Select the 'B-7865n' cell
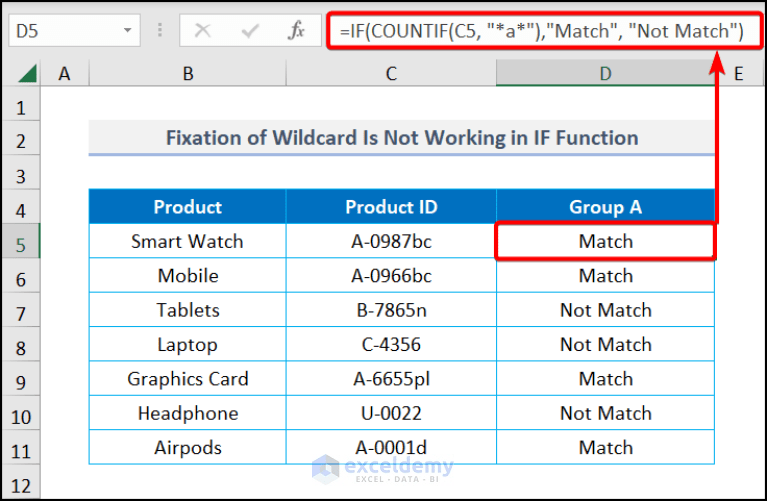 tap(391, 310)
